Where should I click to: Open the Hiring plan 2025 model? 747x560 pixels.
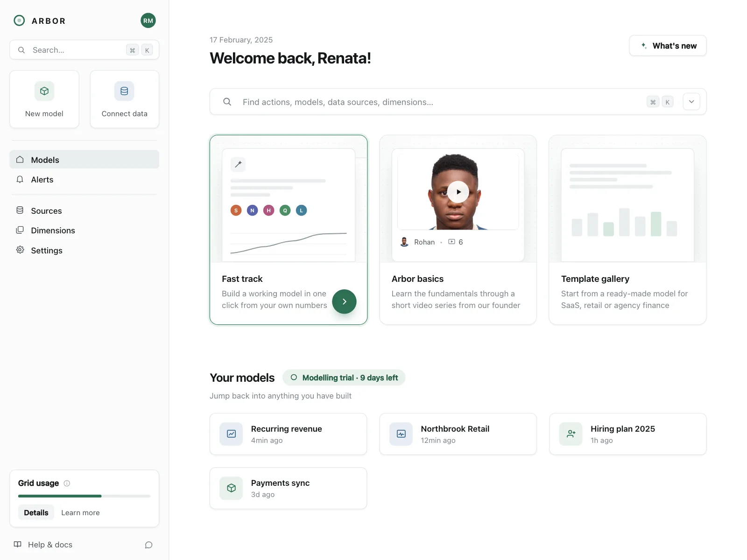pyautogui.click(x=628, y=434)
